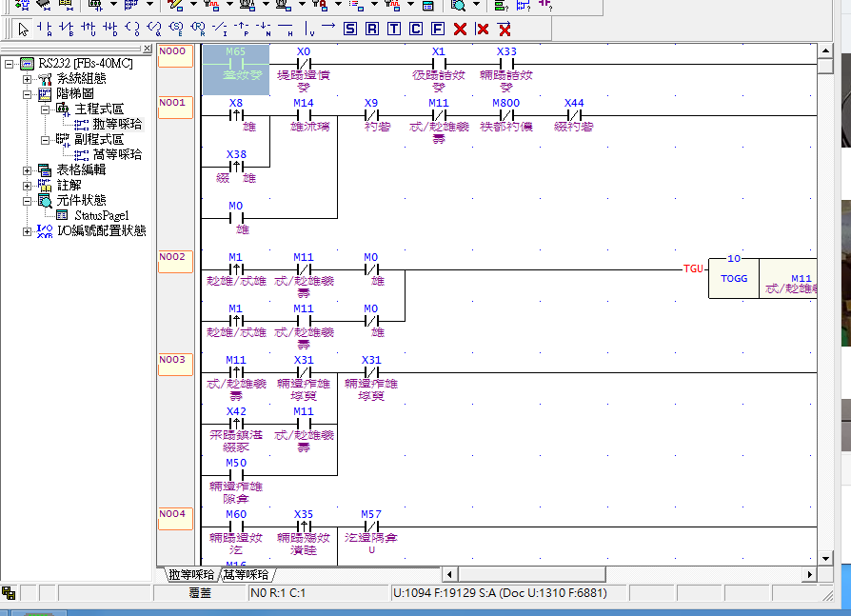Click the first red X delete icon
Image resolution: width=851 pixels, height=616 pixels.
click(460, 29)
